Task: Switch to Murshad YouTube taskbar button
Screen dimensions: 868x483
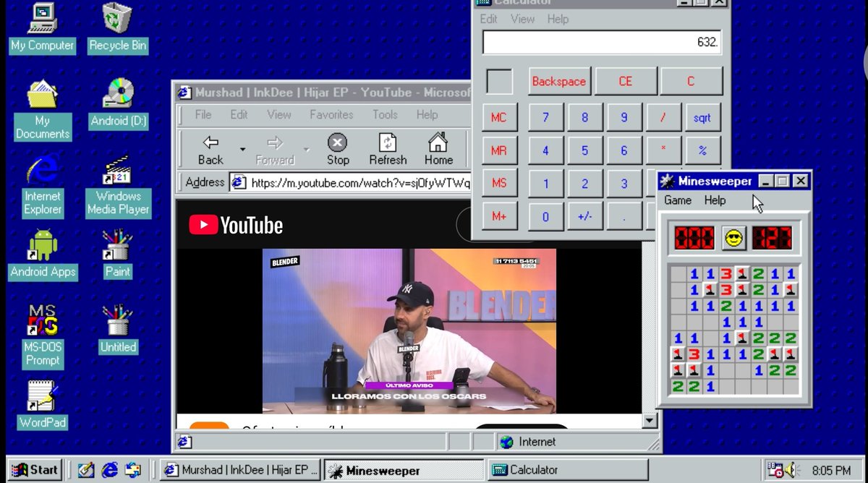Action: (240, 470)
